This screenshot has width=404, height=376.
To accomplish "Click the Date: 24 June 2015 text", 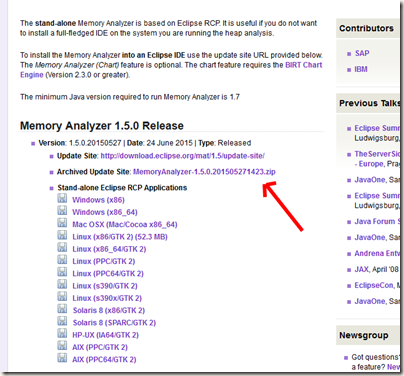I will coord(160,143).
